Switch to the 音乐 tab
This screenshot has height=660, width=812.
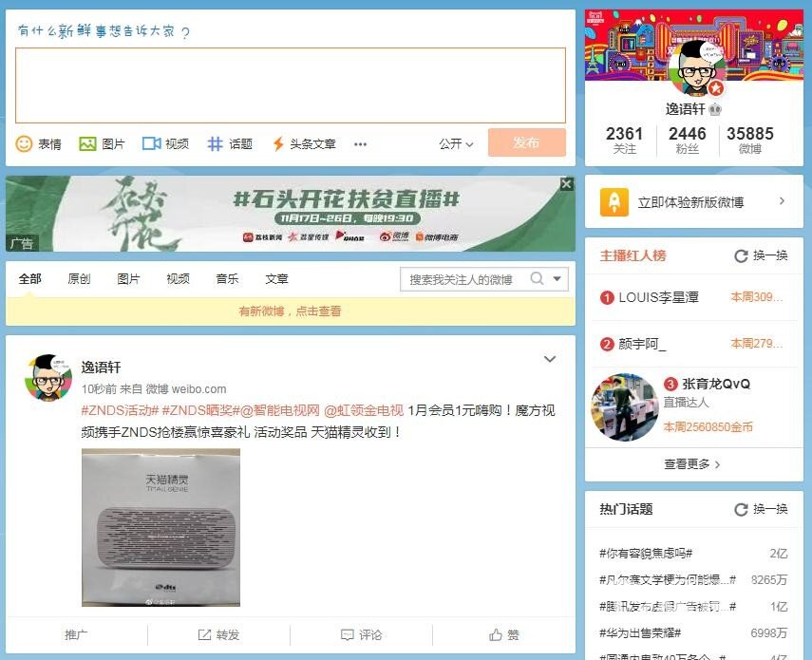point(227,279)
